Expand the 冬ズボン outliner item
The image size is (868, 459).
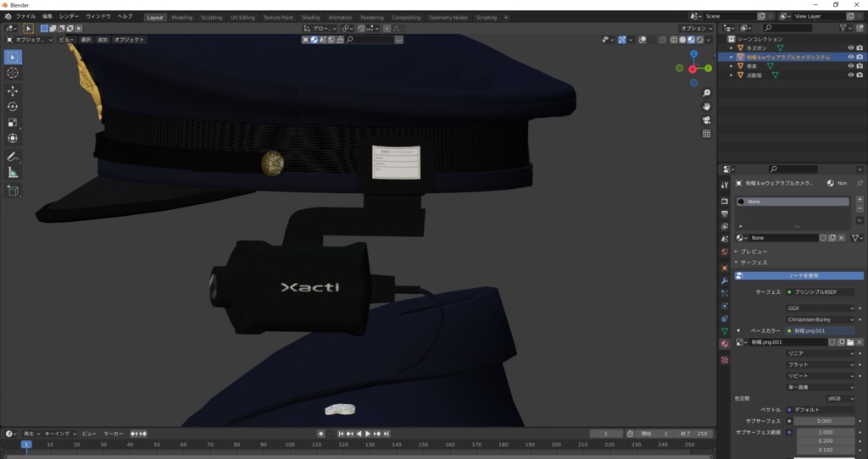tap(732, 48)
